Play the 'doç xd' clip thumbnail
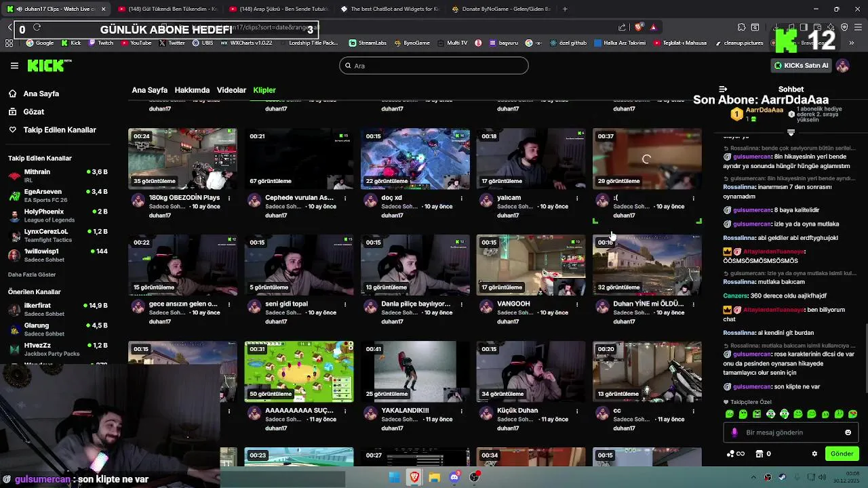This screenshot has width=868, height=488. 415,159
